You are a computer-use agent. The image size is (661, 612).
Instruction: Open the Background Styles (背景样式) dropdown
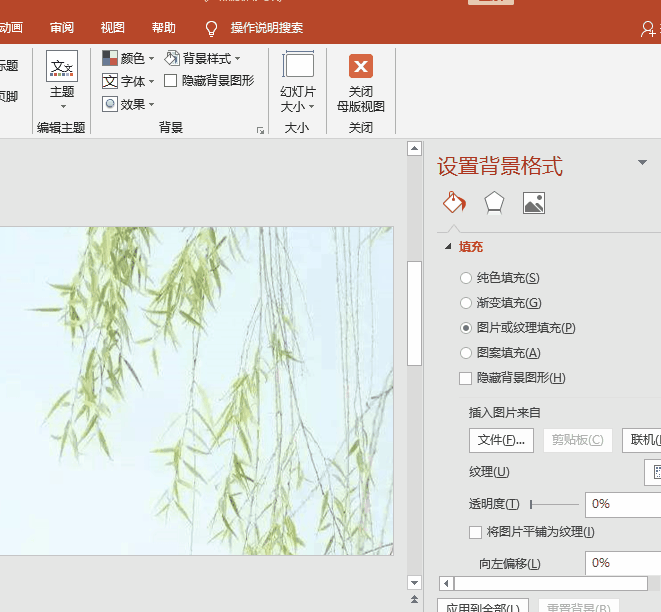click(x=203, y=59)
